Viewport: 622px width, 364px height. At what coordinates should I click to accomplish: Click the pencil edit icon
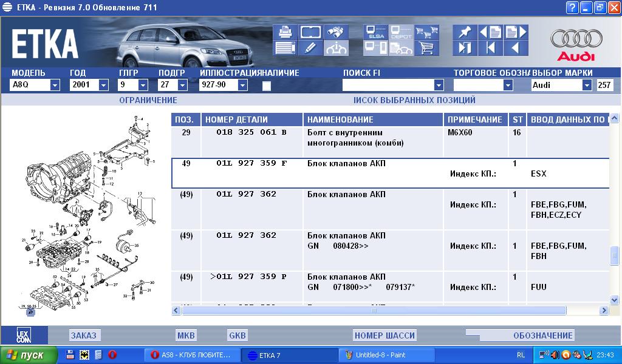pos(310,47)
